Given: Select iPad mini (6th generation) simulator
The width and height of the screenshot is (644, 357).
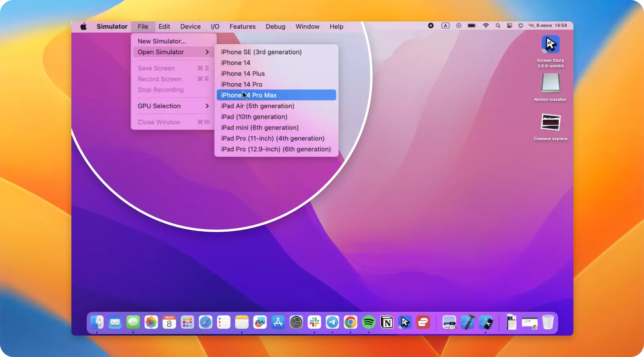Looking at the screenshot, I should pos(276,127).
